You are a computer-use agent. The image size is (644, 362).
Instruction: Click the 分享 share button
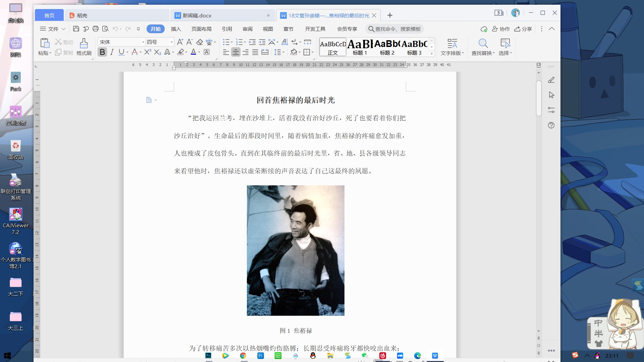click(x=523, y=29)
